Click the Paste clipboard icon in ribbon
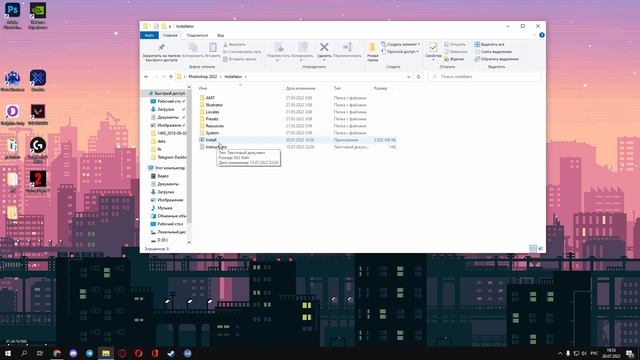Image resolution: width=640 pixels, height=360 pixels. [213, 47]
